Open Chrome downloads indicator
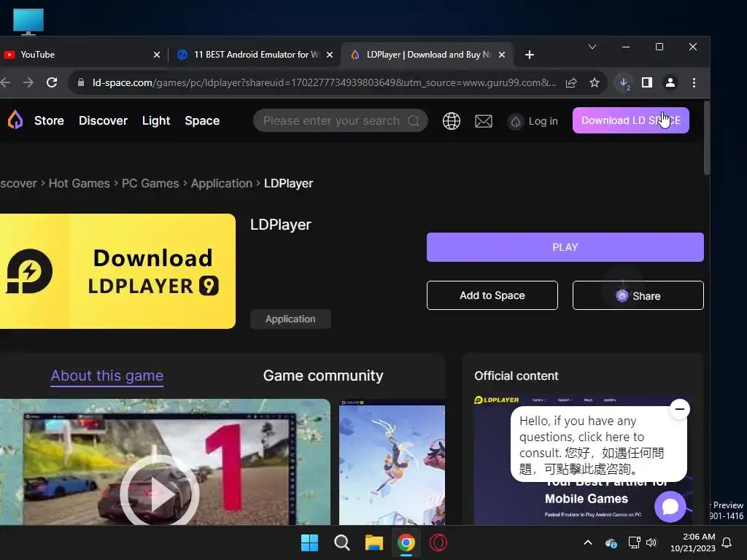Screen dimensions: 747x560 [624, 83]
